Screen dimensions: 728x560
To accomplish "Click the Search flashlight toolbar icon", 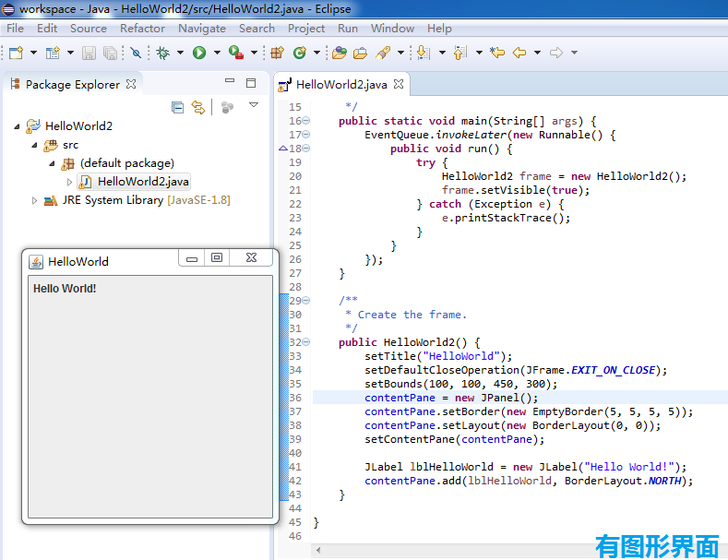I will point(383,53).
